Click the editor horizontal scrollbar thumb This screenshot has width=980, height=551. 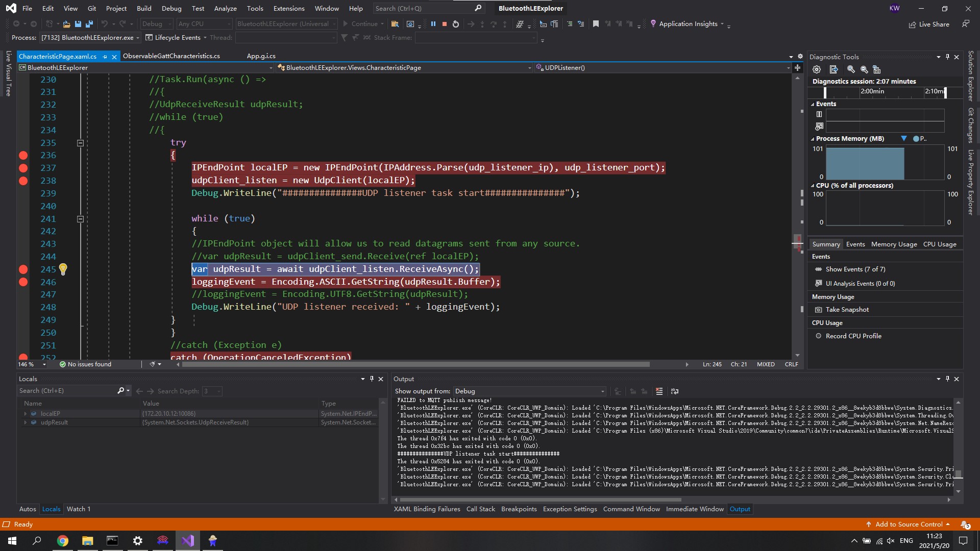click(x=416, y=365)
